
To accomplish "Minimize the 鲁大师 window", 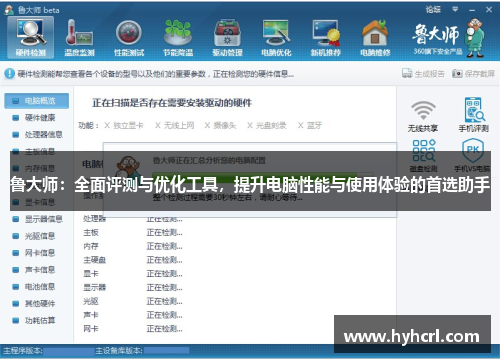I will pyautogui.click(x=472, y=10).
